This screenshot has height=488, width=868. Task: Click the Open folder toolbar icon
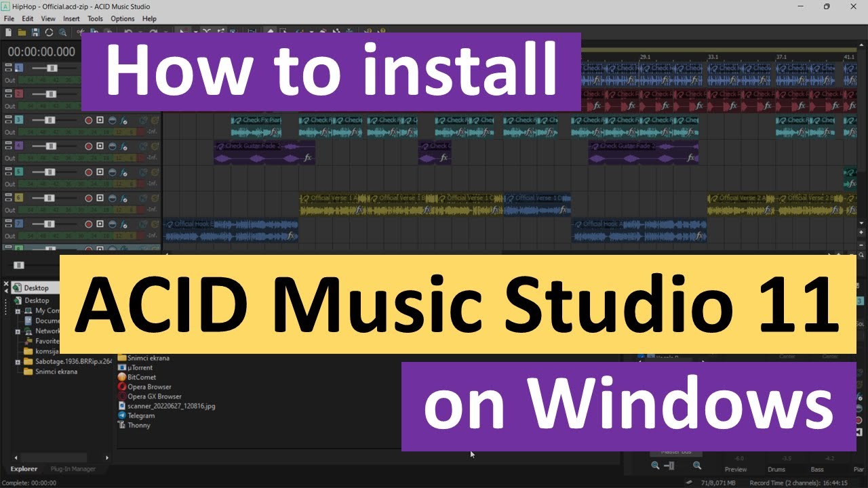click(x=22, y=32)
